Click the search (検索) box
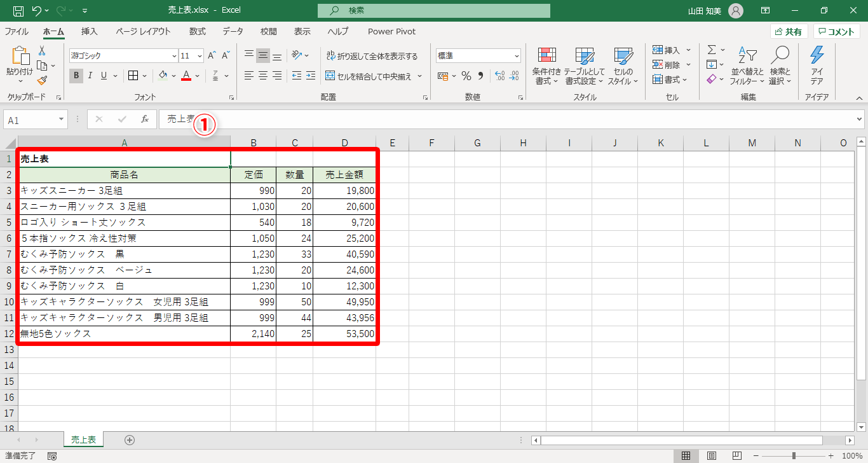This screenshot has height=463, width=868. (x=434, y=11)
